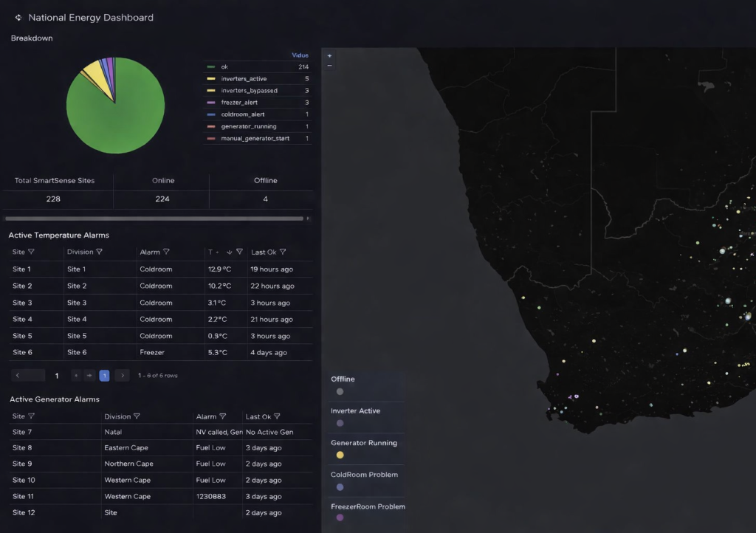Open the Values legend column header
The width and height of the screenshot is (756, 533).
coord(300,55)
